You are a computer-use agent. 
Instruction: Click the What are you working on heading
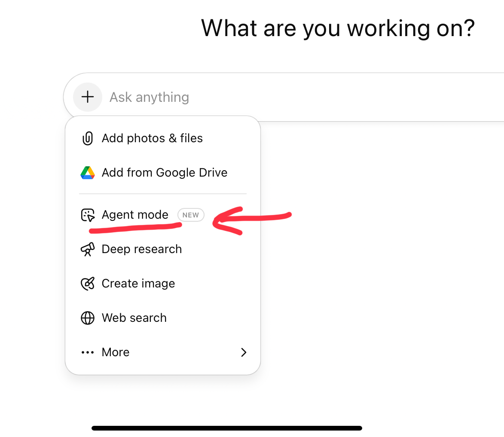click(338, 28)
